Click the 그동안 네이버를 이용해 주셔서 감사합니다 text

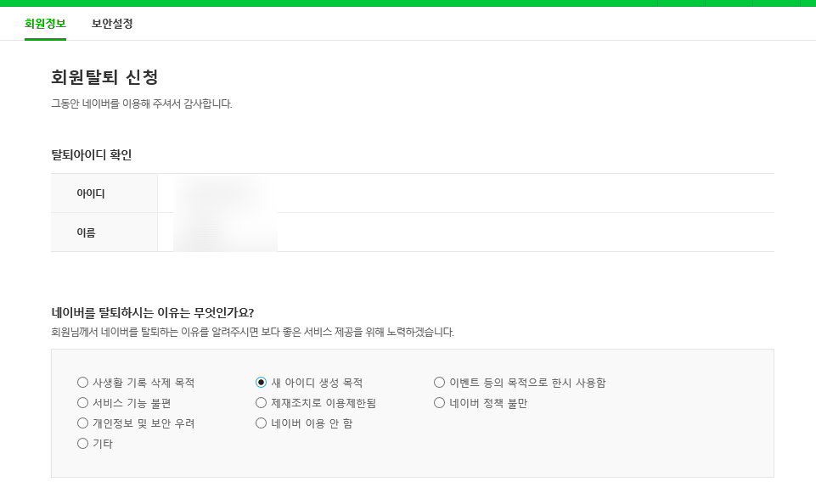[142, 104]
